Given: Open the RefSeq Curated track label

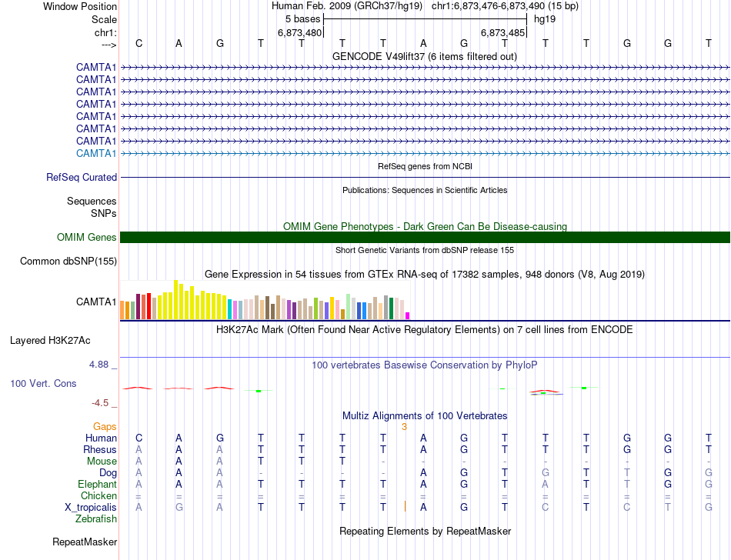Looking at the screenshot, I should tap(81, 178).
